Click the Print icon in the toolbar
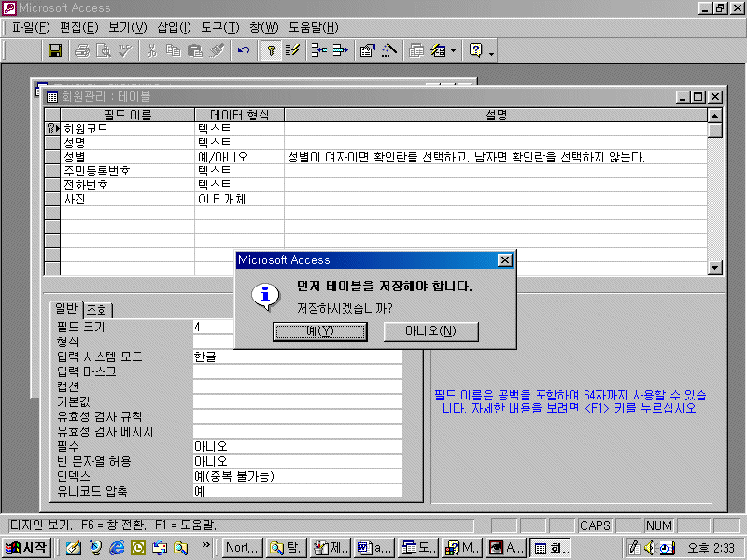 (x=82, y=50)
